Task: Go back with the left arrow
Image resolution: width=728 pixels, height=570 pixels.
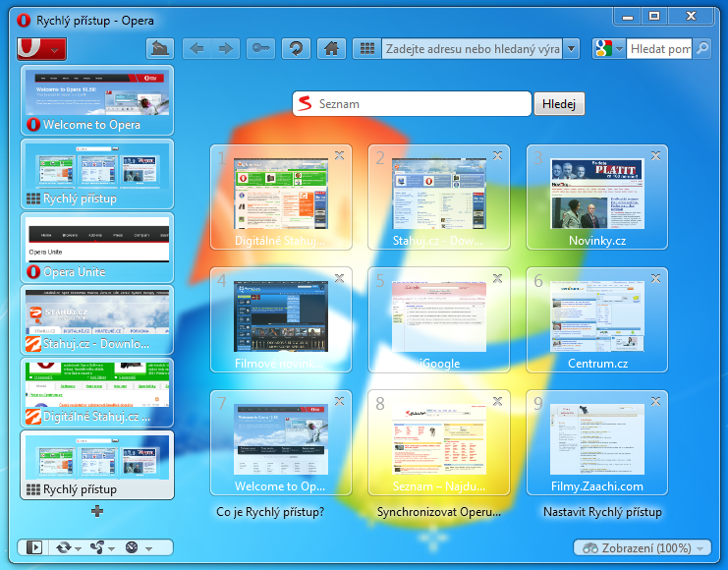Action: 196,48
